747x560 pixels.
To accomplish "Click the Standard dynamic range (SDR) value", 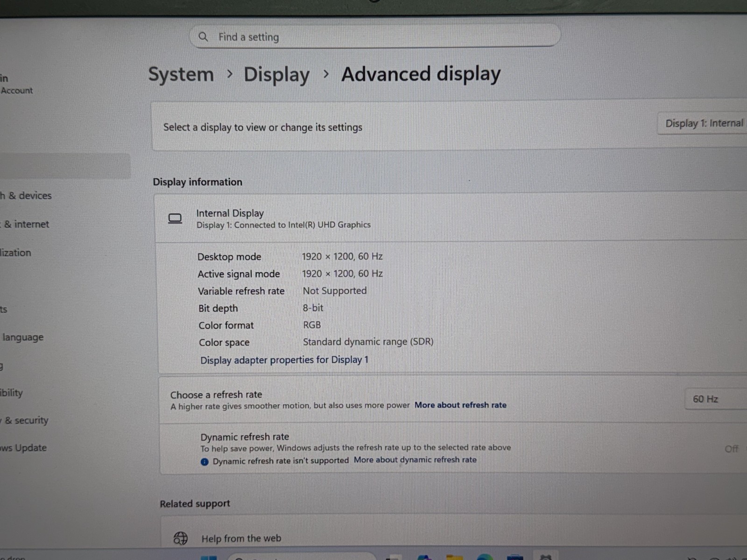I will click(x=368, y=342).
